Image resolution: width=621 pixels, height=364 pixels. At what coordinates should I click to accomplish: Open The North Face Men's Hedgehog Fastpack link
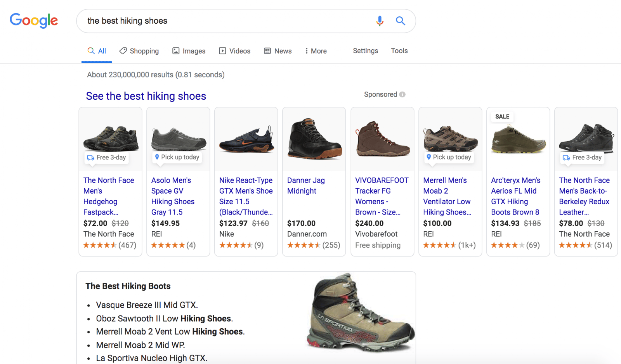click(109, 196)
